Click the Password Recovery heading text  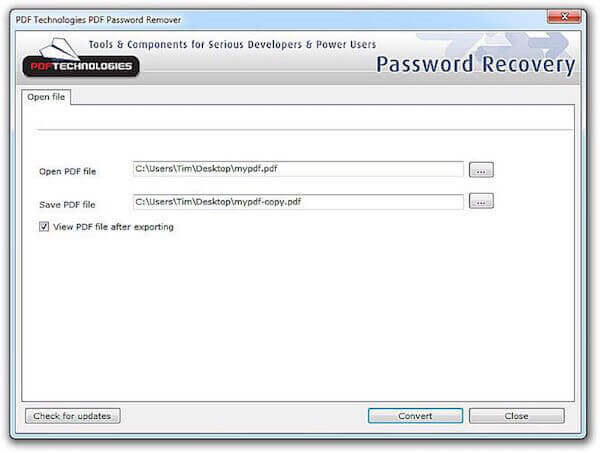476,64
